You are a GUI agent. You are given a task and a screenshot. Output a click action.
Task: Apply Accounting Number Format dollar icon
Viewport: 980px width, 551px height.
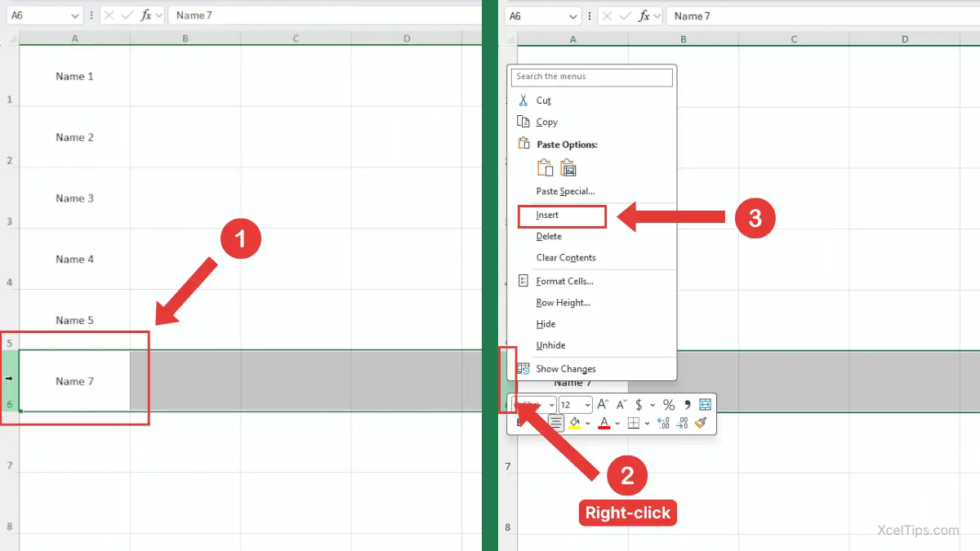[x=639, y=405]
